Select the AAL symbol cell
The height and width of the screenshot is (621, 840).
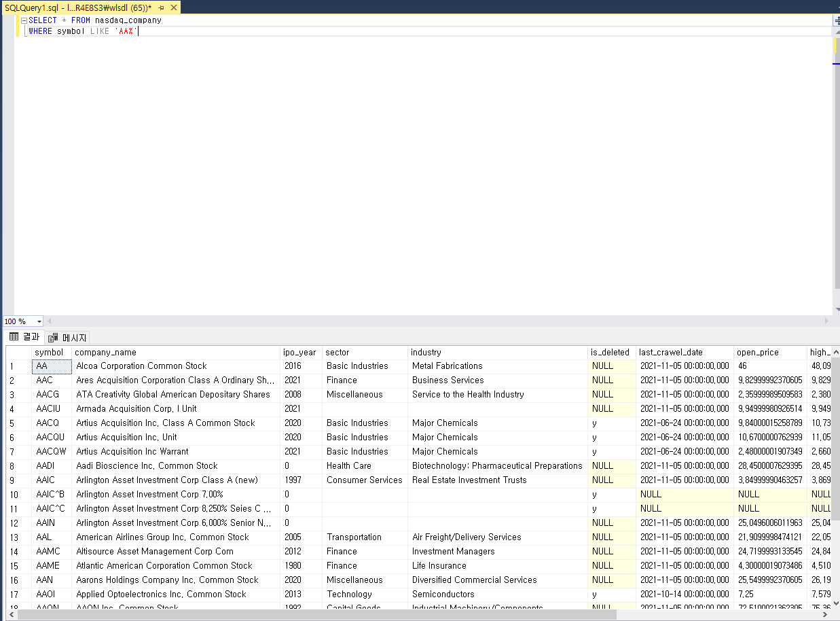click(52, 537)
